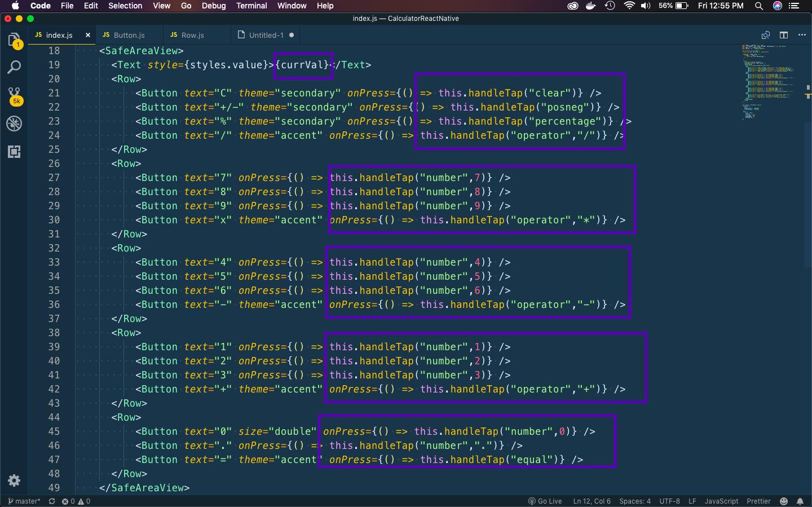This screenshot has height=507, width=812.
Task: Open the Selection menu
Action: coord(125,6)
